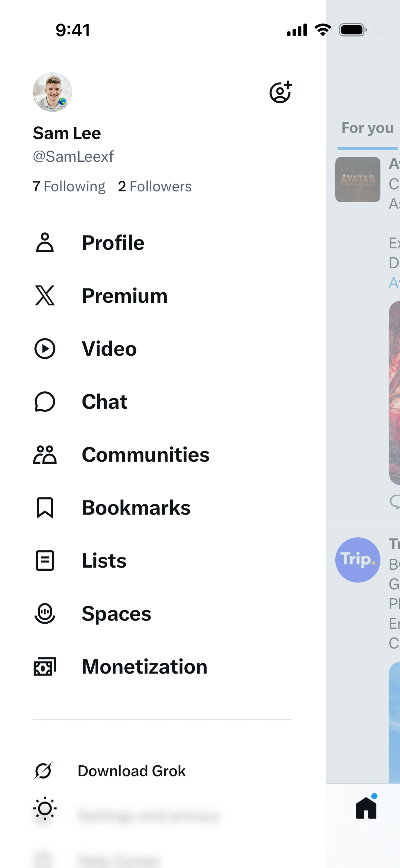This screenshot has height=868, width=400.
Task: Toggle the sun display theme icon
Action: tap(45, 808)
